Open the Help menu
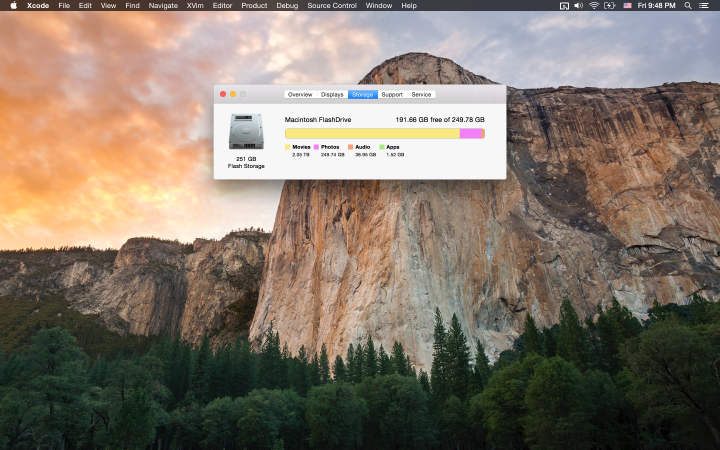The image size is (720, 450). (409, 6)
